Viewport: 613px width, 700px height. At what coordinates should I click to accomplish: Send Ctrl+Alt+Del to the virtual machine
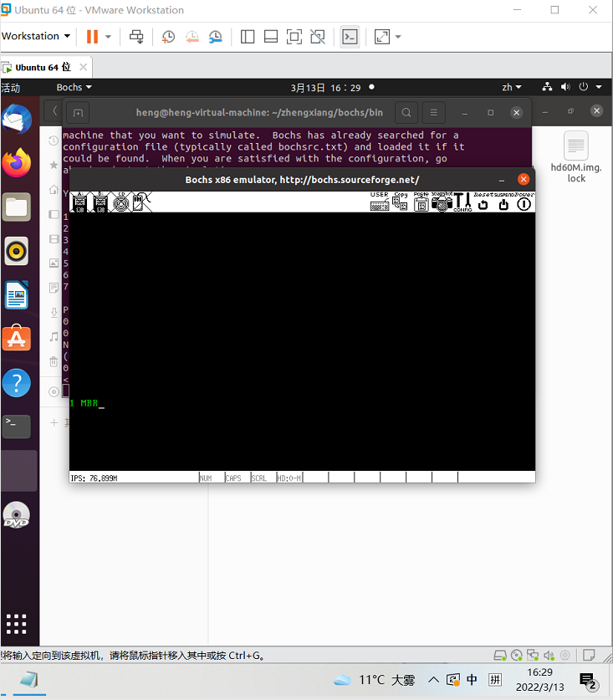pyautogui.click(x=136, y=37)
